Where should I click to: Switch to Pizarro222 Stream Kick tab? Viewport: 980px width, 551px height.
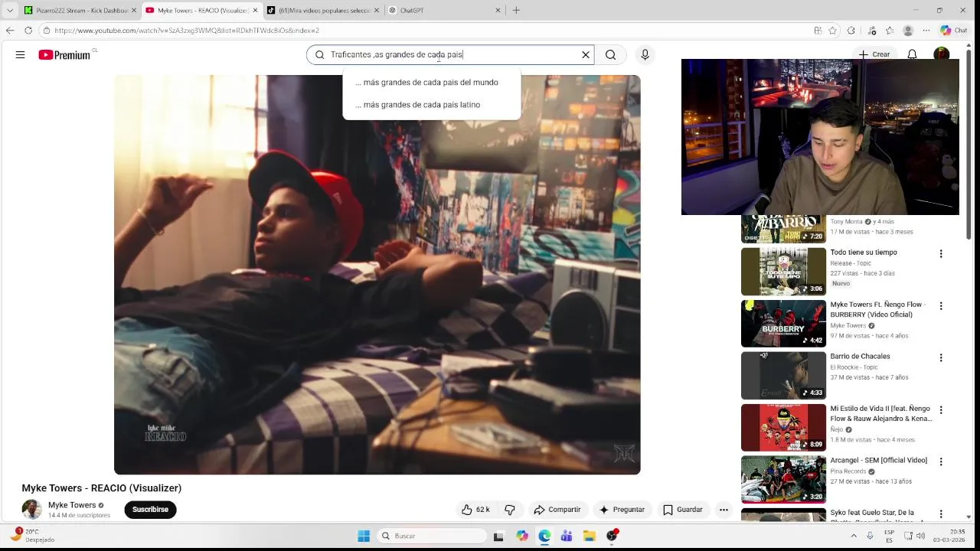(x=80, y=10)
